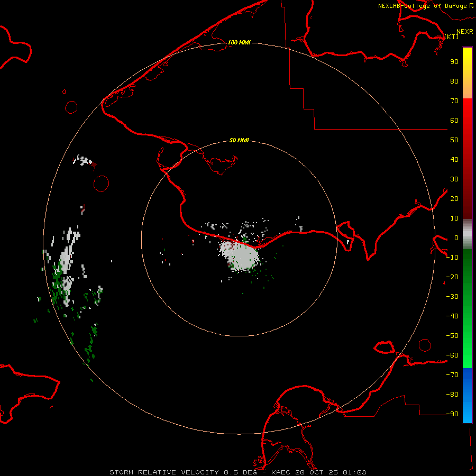
Task: Click the NEXR label at the top right
Action: point(464,32)
